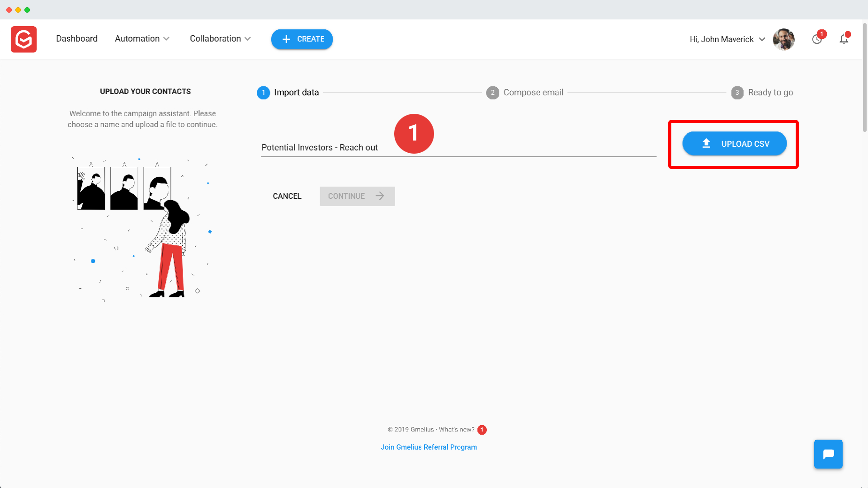Click the UPLOAD YOUR CONTACTS heading
Screen dimensions: 868x488
pos(146,92)
